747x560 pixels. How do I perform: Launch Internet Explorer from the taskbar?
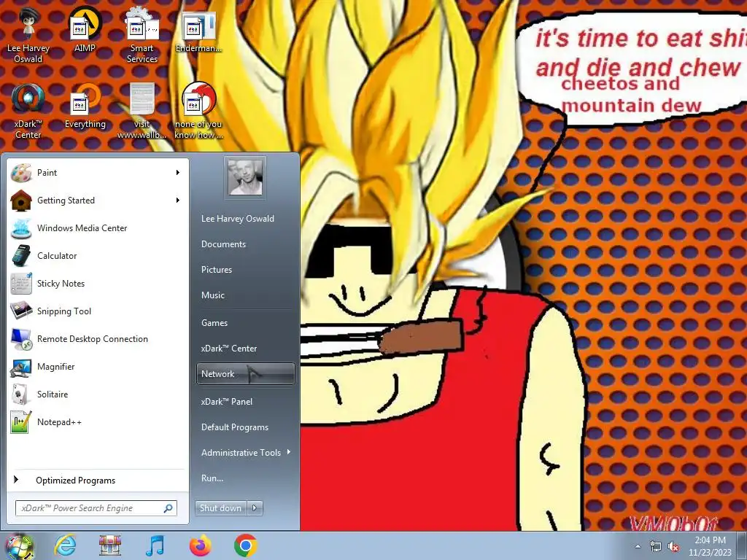click(65, 545)
